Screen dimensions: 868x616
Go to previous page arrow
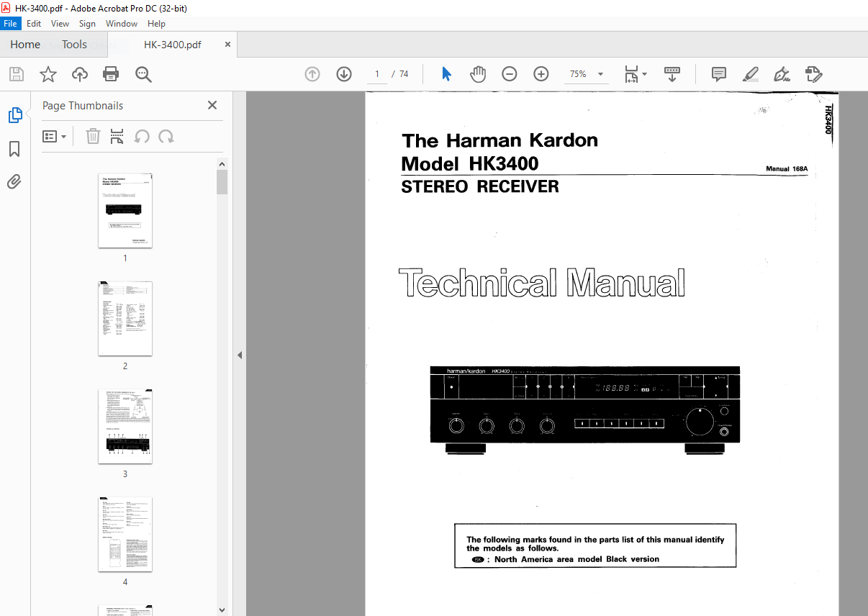(x=312, y=74)
